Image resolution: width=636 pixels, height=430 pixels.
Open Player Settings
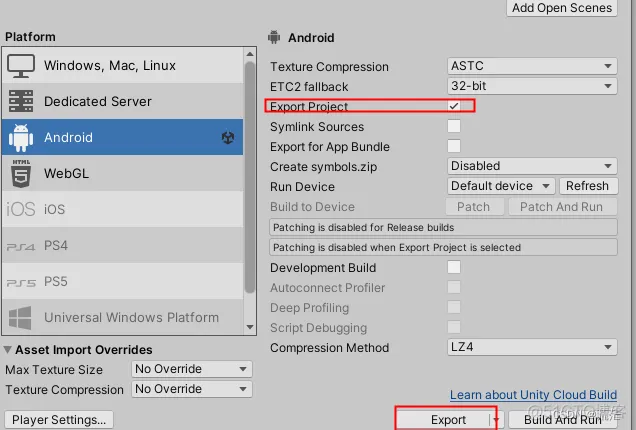pyautogui.click(x=59, y=420)
